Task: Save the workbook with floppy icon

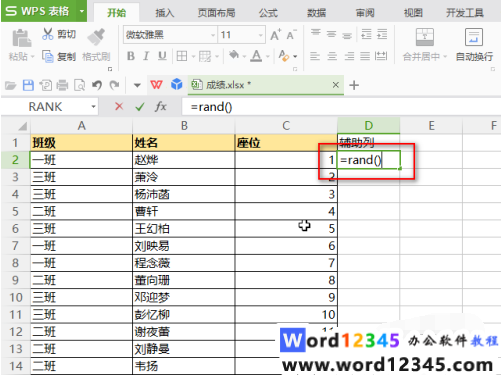Action: [28, 85]
